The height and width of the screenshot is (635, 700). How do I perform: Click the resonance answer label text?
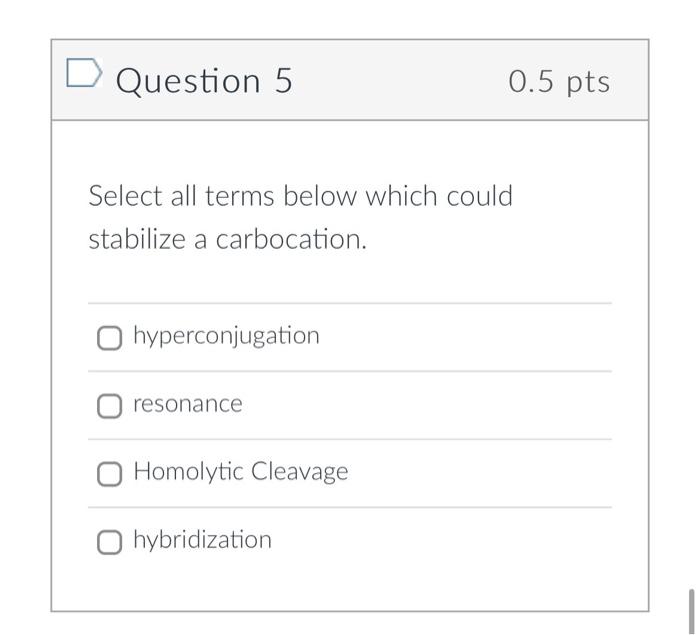click(187, 404)
